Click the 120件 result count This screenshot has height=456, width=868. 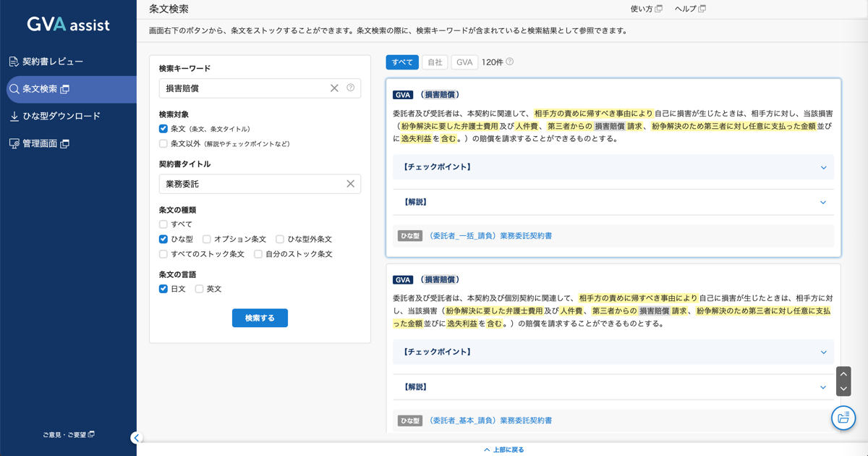[493, 62]
